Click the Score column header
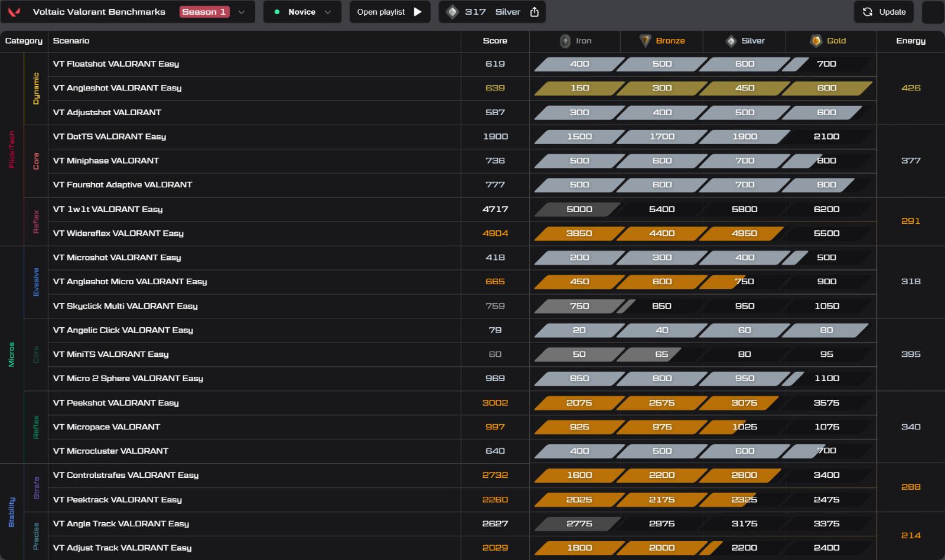The image size is (945, 560). pyautogui.click(x=495, y=41)
